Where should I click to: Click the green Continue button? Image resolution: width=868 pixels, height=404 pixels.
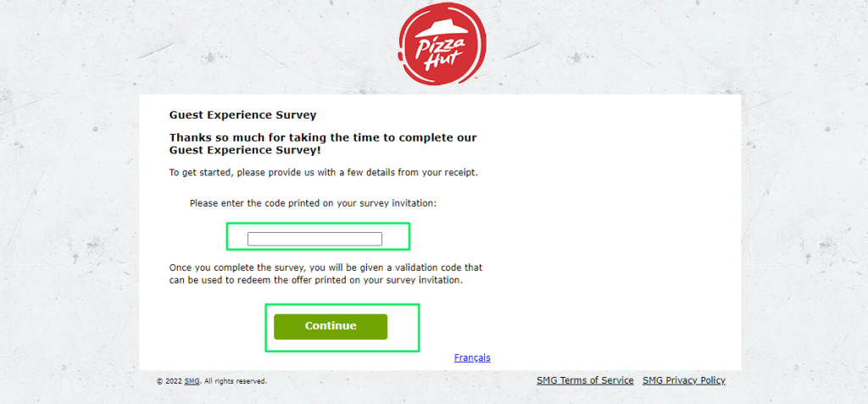331,327
